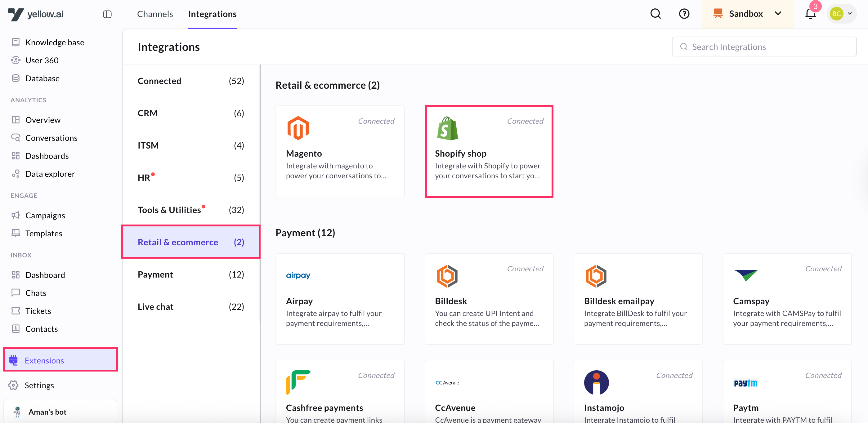Go to Settings in sidebar

pyautogui.click(x=39, y=385)
